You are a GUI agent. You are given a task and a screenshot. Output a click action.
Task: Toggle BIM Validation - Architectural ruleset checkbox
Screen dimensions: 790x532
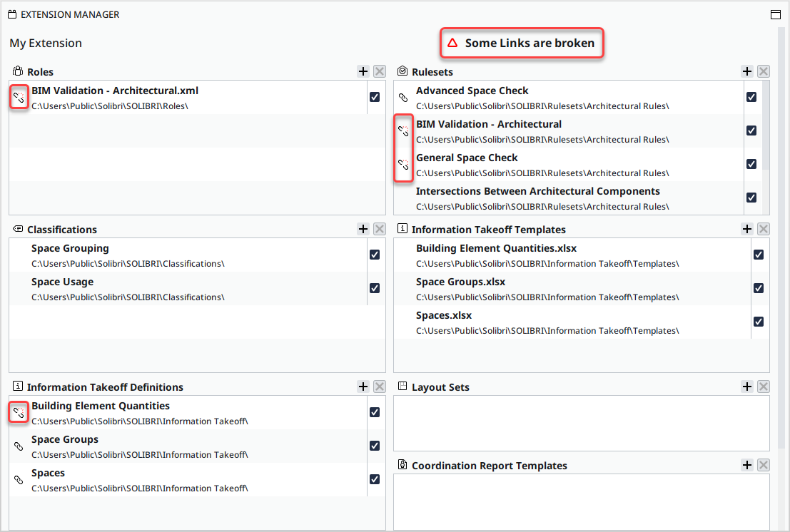coord(751,131)
